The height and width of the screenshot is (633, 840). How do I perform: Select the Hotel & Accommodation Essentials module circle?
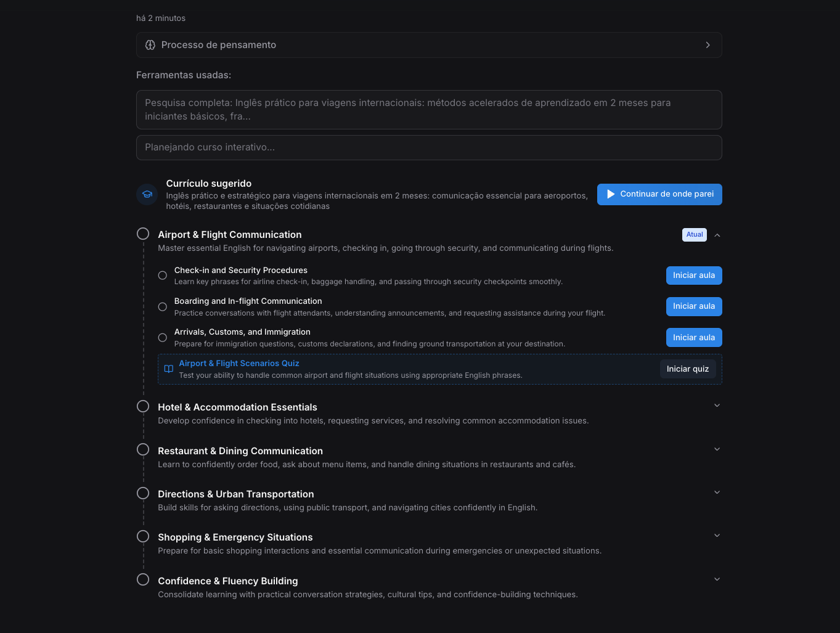click(143, 406)
